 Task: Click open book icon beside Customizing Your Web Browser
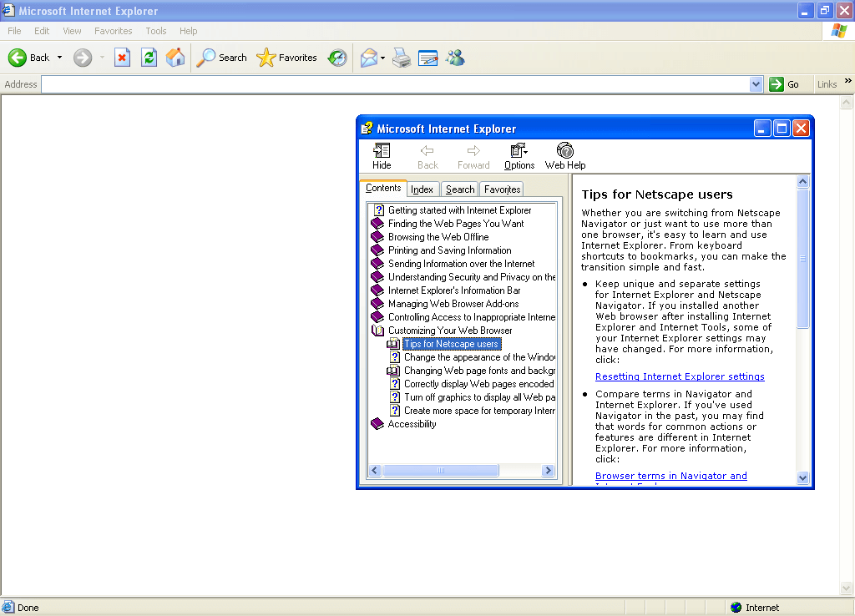(378, 331)
